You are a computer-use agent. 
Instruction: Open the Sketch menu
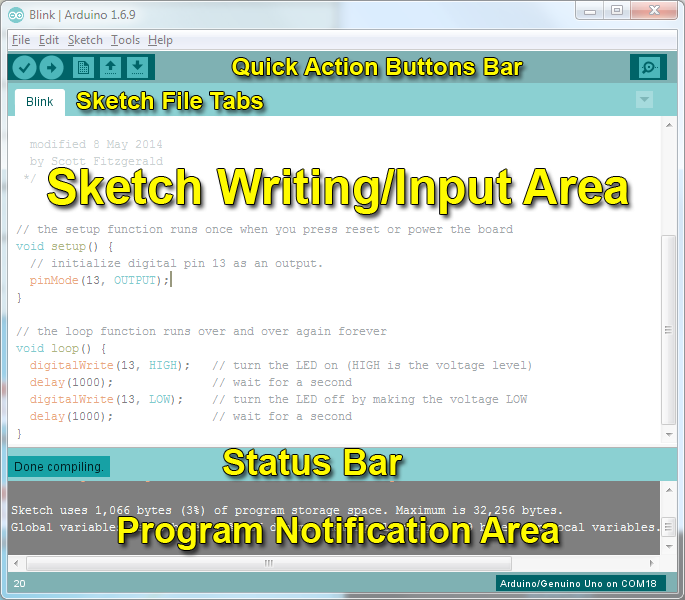(85, 40)
